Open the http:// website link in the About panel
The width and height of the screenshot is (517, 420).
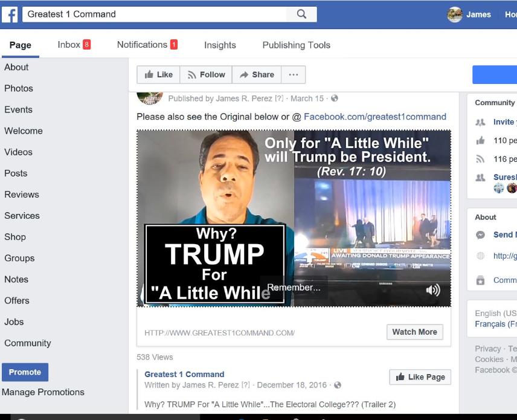coord(505,256)
